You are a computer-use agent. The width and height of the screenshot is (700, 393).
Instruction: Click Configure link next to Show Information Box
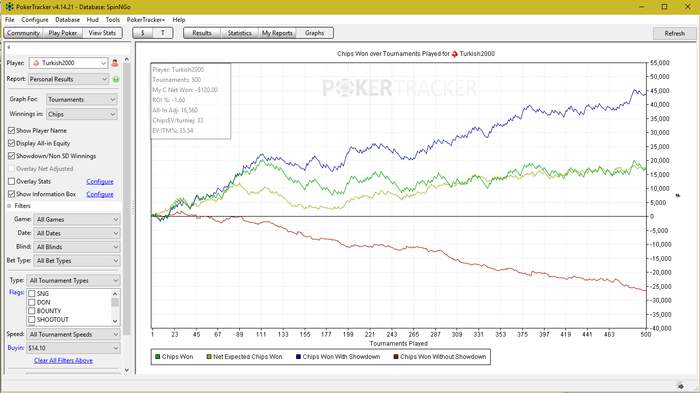click(100, 194)
